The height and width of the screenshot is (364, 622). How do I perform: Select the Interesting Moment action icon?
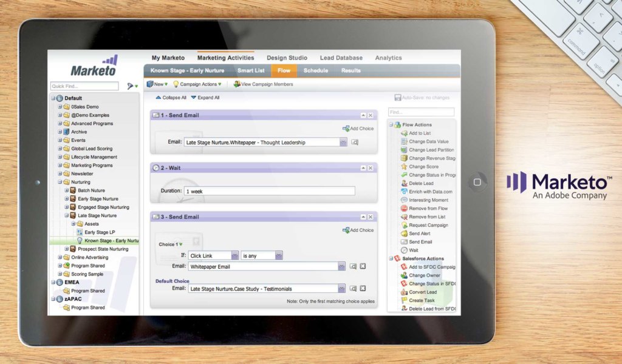point(404,200)
